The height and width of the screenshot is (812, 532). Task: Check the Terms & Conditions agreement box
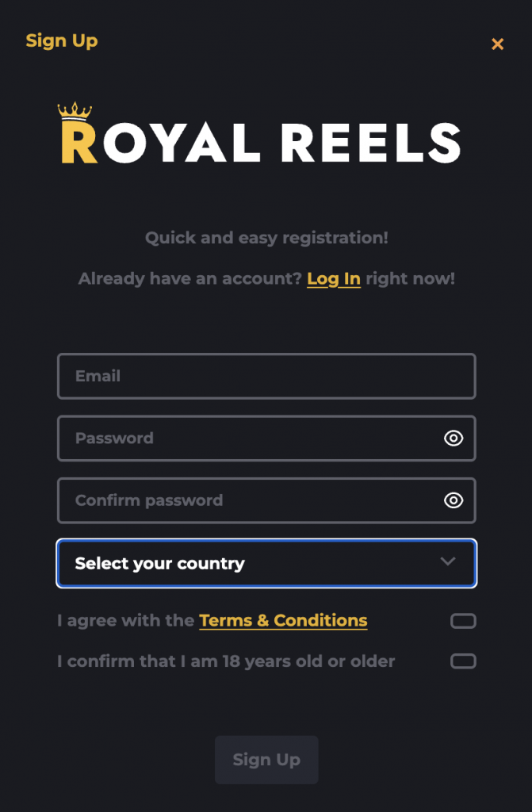tap(463, 621)
